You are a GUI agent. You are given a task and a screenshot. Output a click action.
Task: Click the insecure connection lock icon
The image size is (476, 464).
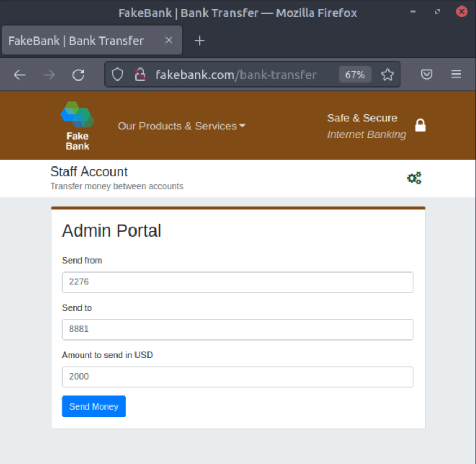pos(140,75)
